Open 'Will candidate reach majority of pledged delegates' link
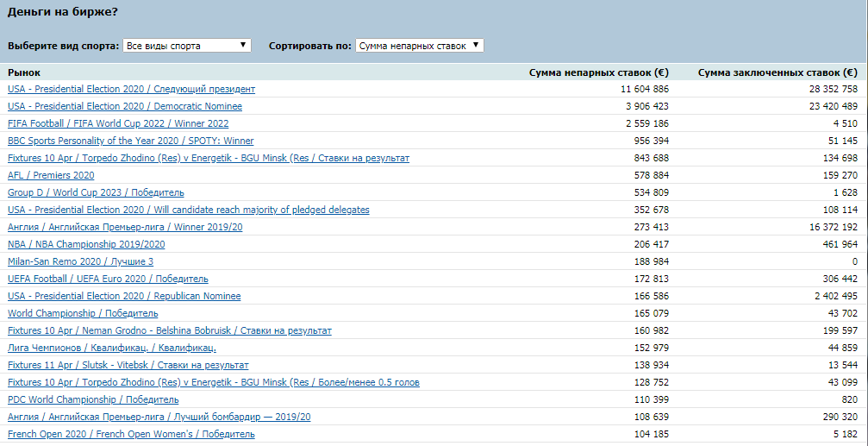Screen dimensions: 868x446 [x=188, y=210]
